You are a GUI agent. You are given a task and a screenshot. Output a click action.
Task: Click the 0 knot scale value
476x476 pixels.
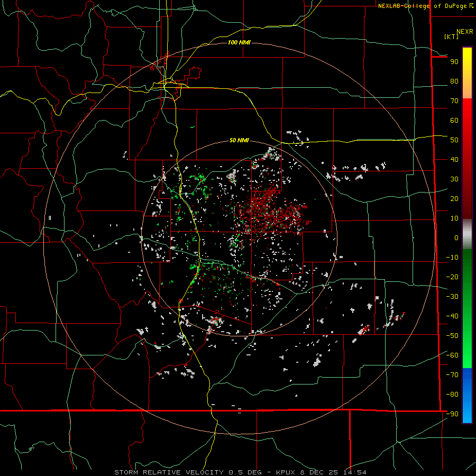point(456,238)
